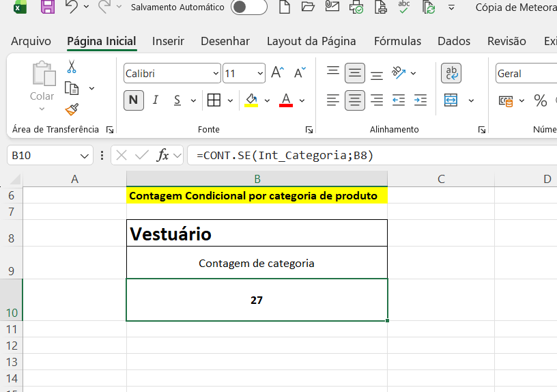
Task: Click the refresh data icon
Action: point(429,7)
